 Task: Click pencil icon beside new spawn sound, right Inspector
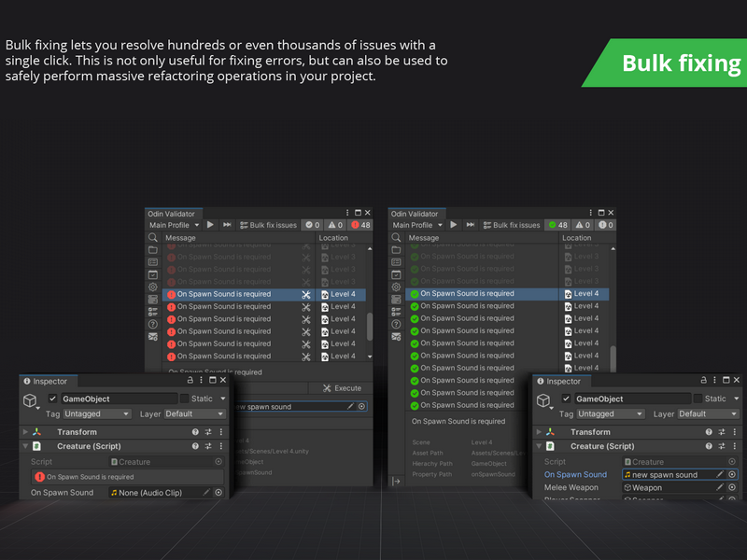[x=720, y=474]
